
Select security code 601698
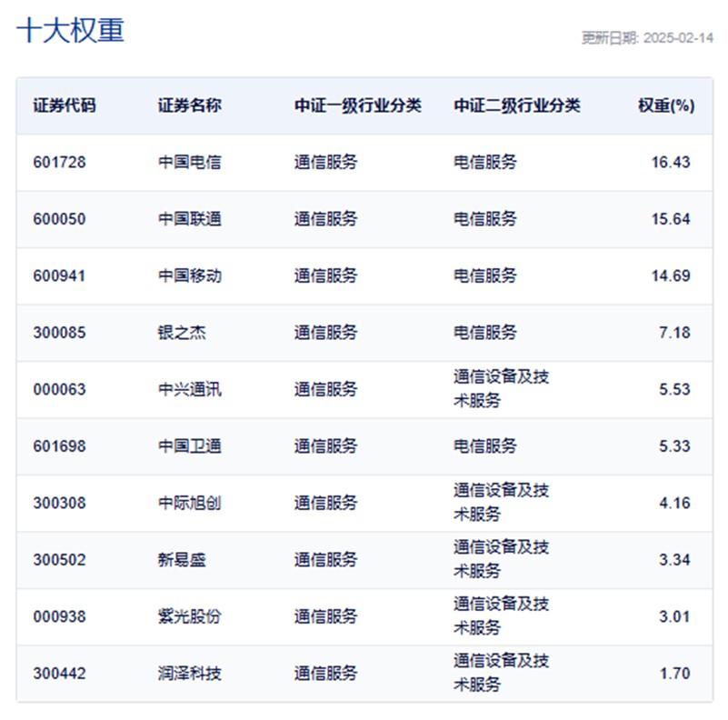(x=59, y=446)
